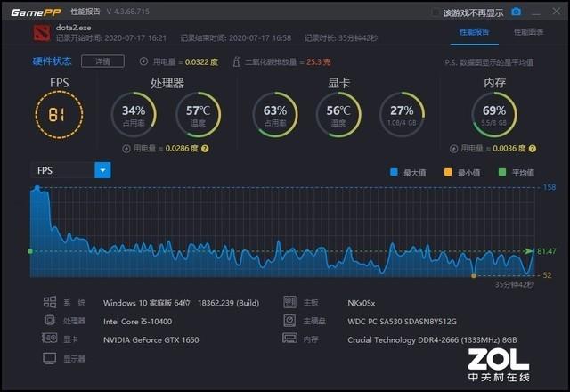Click the memory RAM icon
The height and width of the screenshot is (392, 570).
tap(289, 339)
